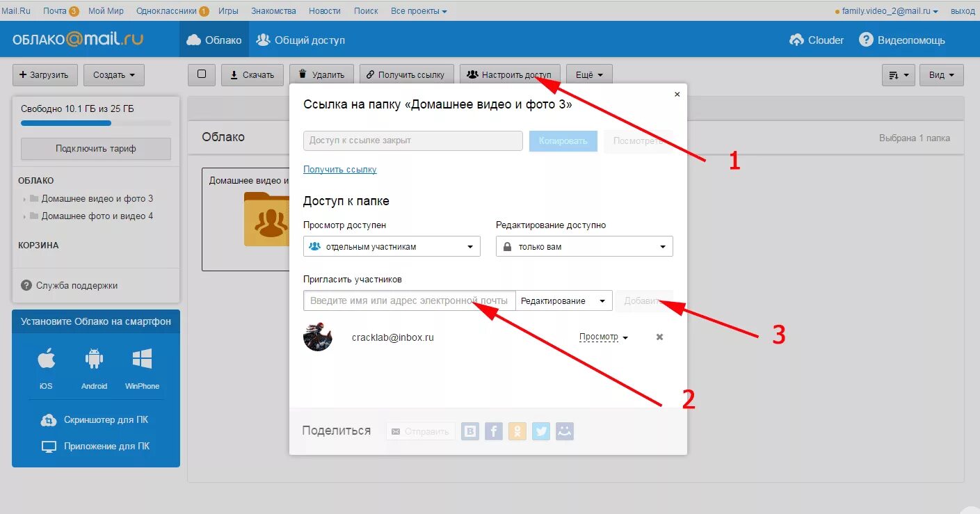Open Приложение для ПК
Viewport: 980px width, 514px height.
(95, 447)
